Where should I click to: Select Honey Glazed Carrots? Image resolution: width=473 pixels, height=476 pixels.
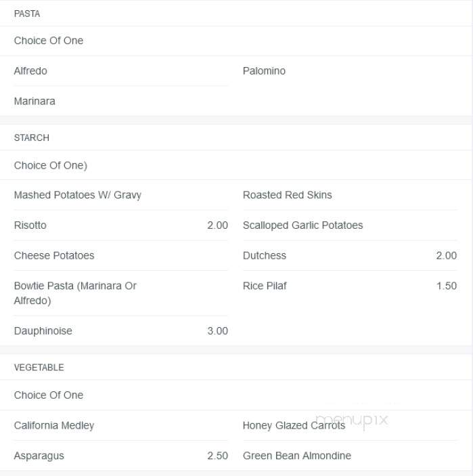pyautogui.click(x=294, y=425)
